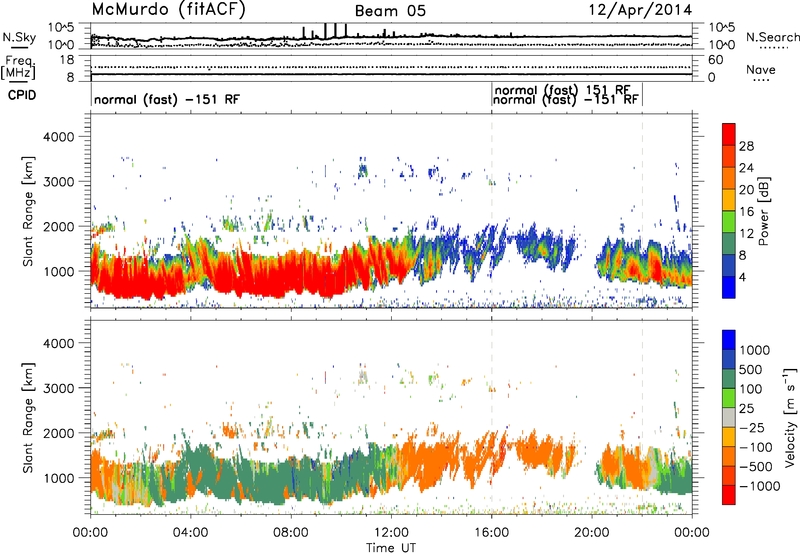Click the gray -25 to 25 velocity swatch
The width and height of the screenshot is (800, 554).
pos(729,417)
